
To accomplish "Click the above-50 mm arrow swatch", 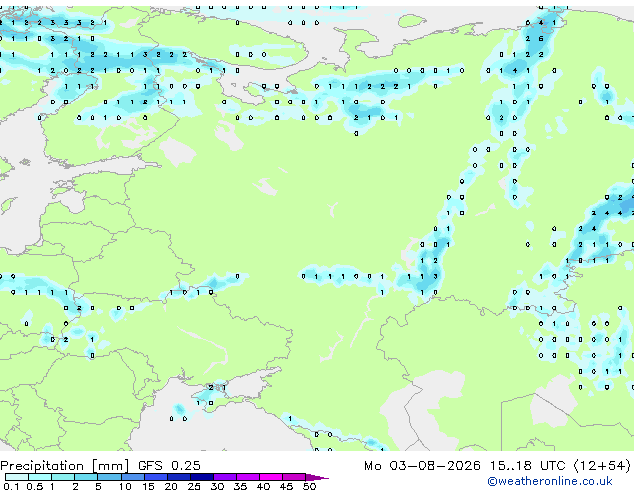I will pos(317,477).
